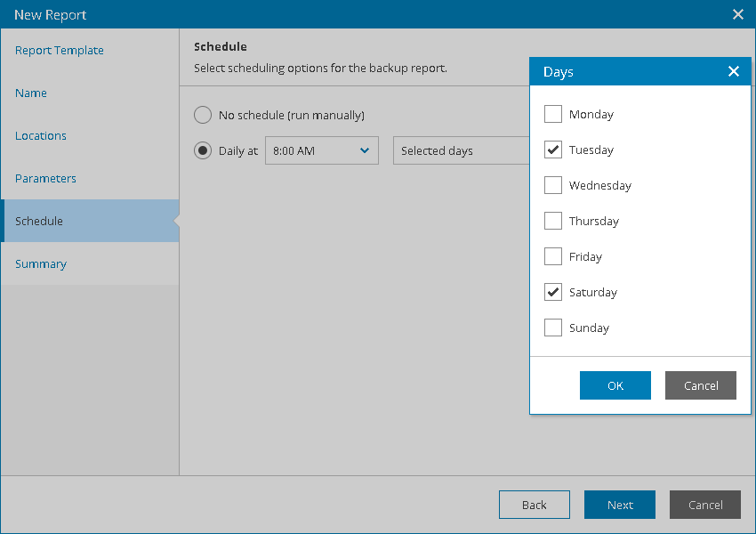Enable the Monday checkbox
This screenshot has width=756, height=534.
(553, 114)
